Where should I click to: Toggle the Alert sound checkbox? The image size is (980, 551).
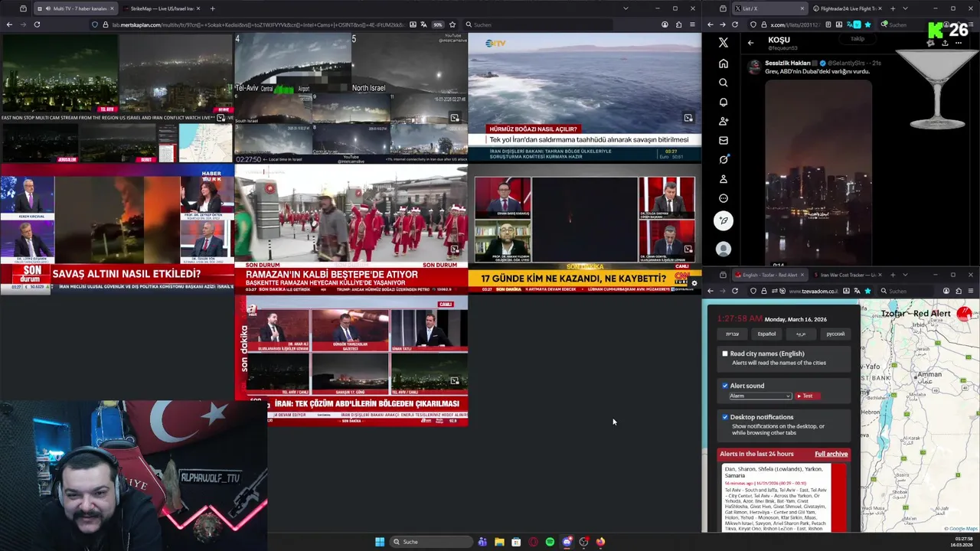click(725, 386)
